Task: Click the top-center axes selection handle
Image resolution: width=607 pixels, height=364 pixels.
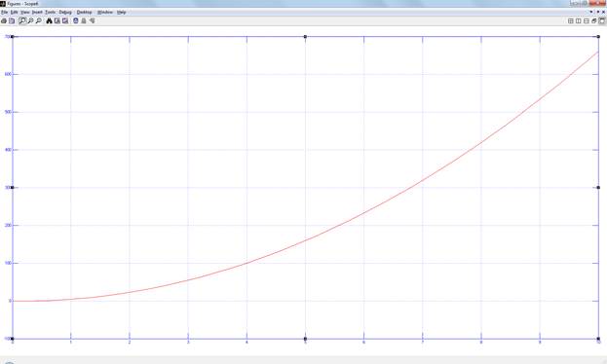Action: 305,37
